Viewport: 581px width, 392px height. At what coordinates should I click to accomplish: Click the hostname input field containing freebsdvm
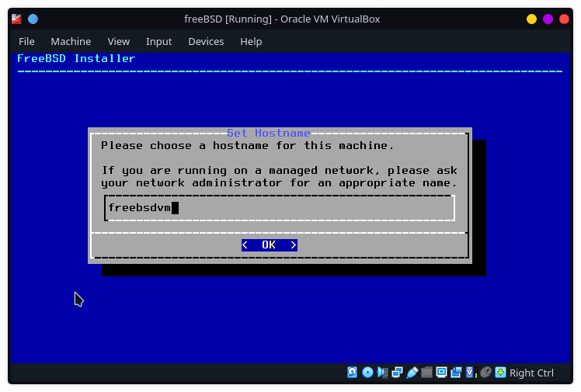pyautogui.click(x=280, y=208)
